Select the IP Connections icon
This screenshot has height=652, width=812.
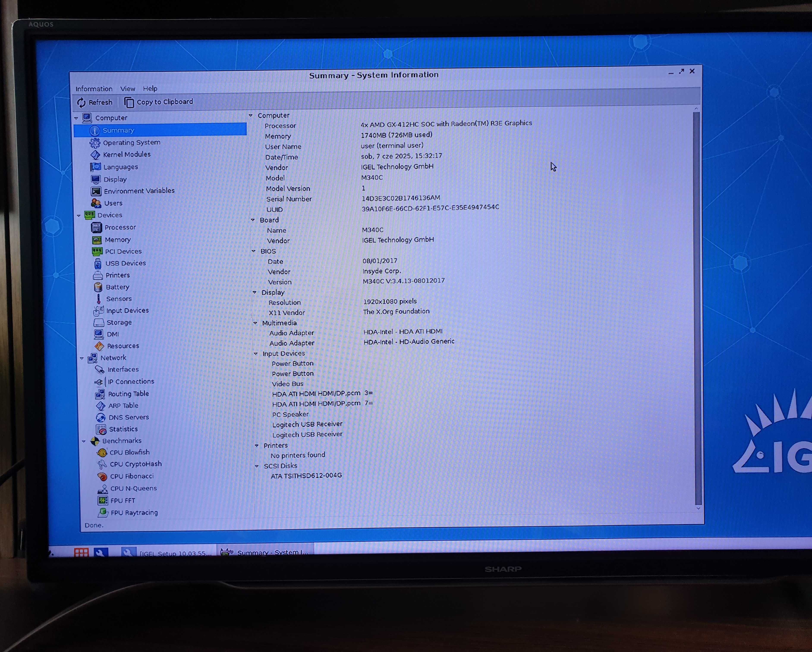100,382
